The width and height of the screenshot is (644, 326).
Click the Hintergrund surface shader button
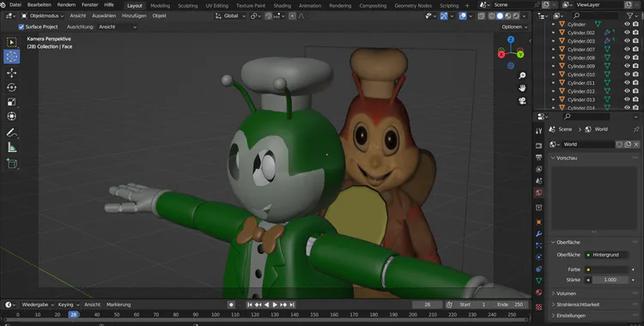tap(606, 255)
